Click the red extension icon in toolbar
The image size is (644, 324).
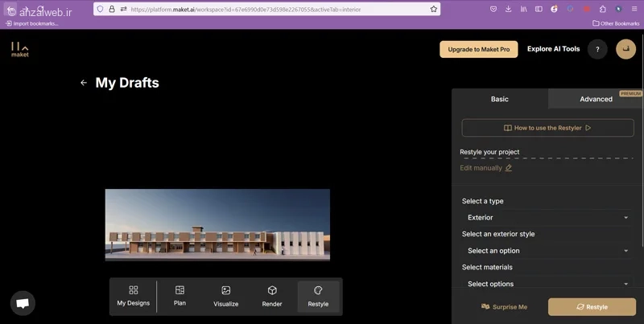(x=587, y=9)
